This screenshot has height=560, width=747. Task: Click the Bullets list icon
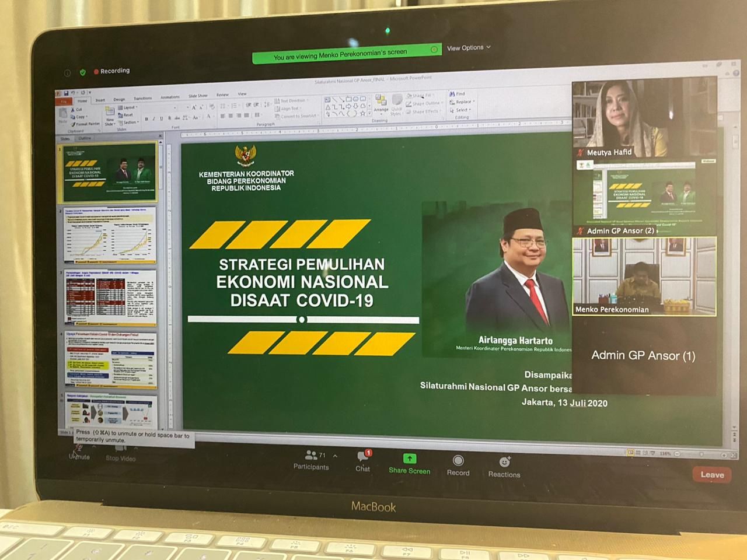click(x=224, y=106)
